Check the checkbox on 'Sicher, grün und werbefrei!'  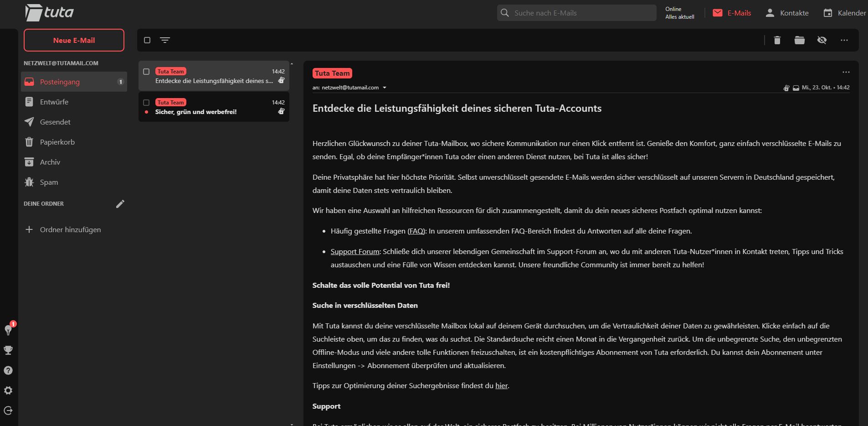pyautogui.click(x=146, y=102)
